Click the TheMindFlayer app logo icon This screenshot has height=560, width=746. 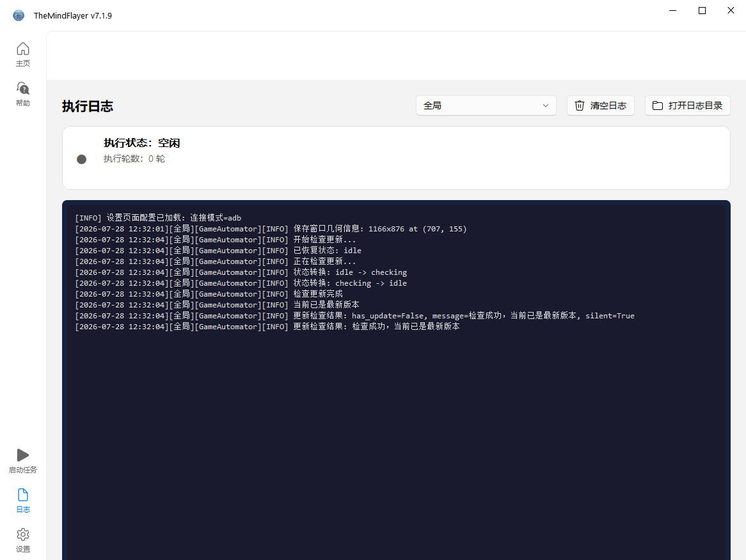(x=19, y=16)
